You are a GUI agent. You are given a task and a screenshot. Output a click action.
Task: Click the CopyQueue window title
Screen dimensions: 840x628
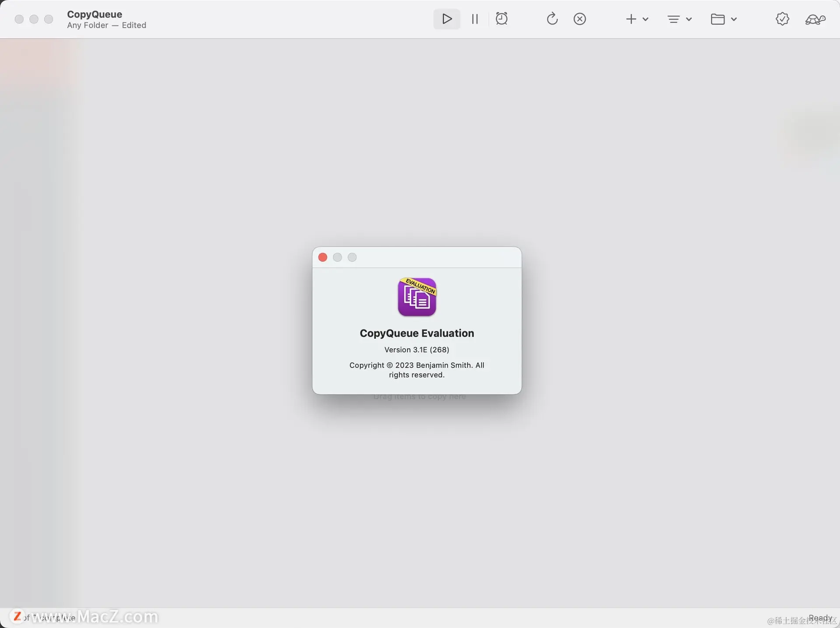pyautogui.click(x=94, y=14)
